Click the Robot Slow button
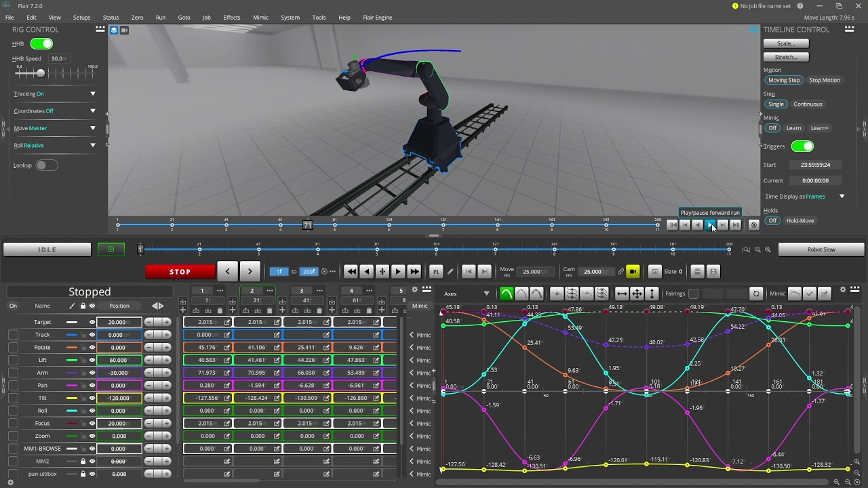 [x=821, y=249]
